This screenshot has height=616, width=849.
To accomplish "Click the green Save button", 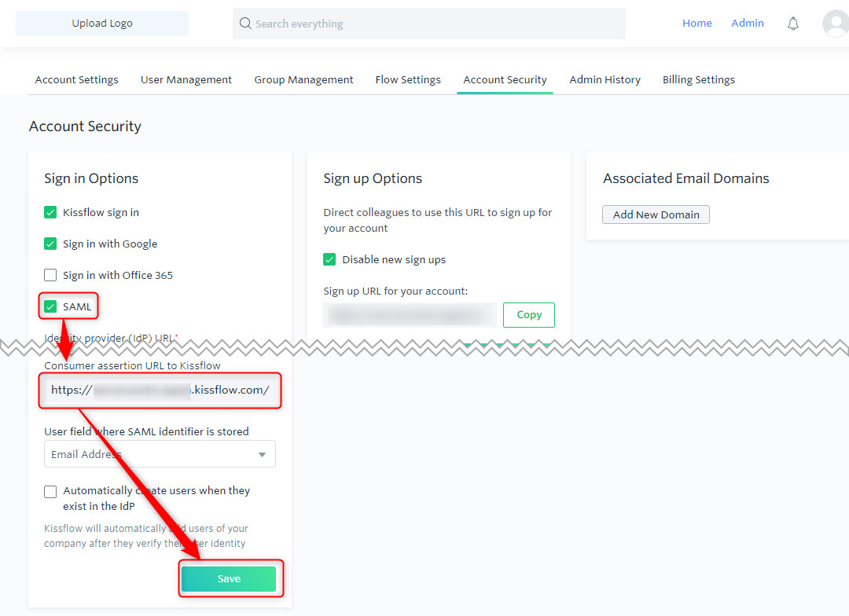I will click(x=229, y=578).
